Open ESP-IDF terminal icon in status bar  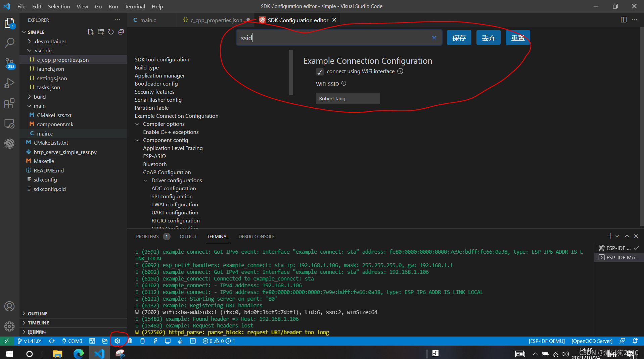click(x=193, y=341)
